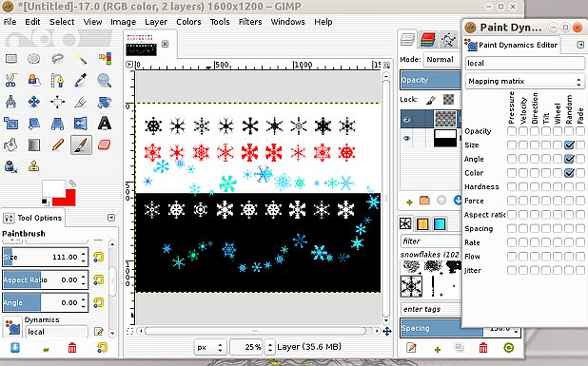The image size is (588, 366).
Task: Switch to the Gradients tab
Action: [440, 223]
